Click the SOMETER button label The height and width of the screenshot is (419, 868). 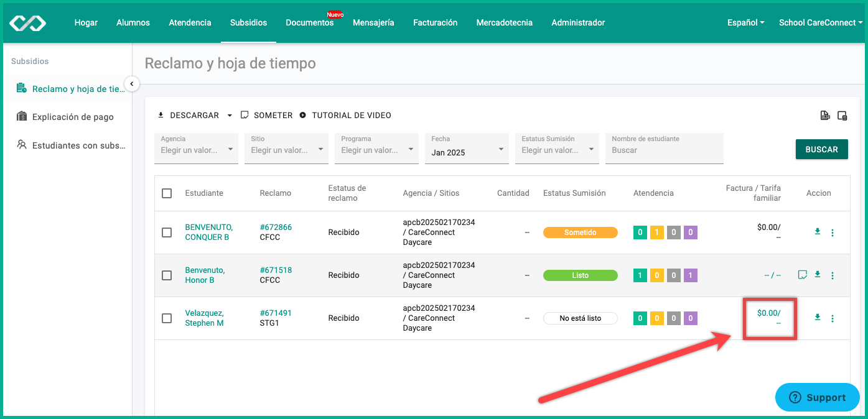273,115
